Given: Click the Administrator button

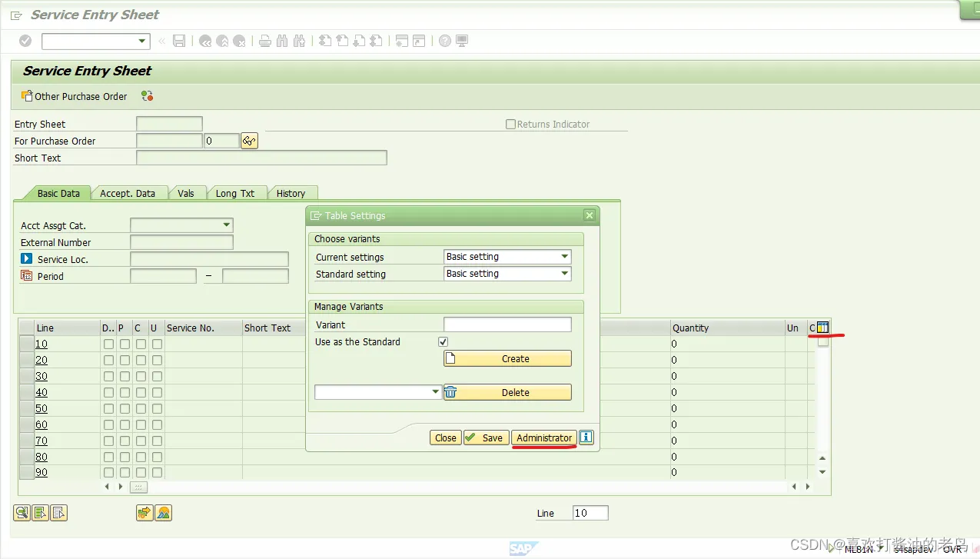Looking at the screenshot, I should [544, 438].
